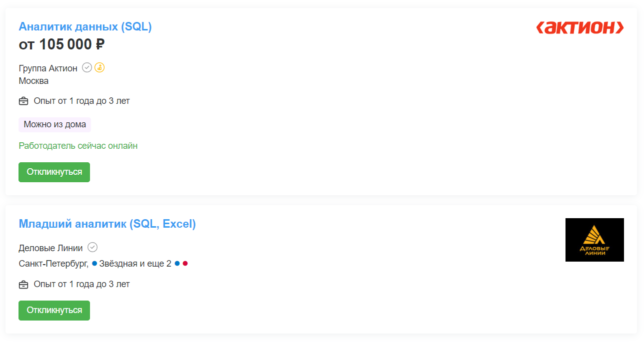Click the briefcase icon in the Аналитик данных card
Viewport: 644px width, 342px height.
pos(23,101)
